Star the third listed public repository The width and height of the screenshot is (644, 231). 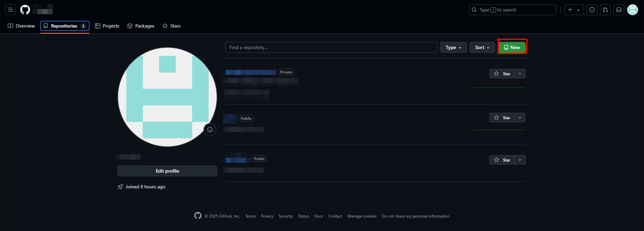click(x=502, y=160)
